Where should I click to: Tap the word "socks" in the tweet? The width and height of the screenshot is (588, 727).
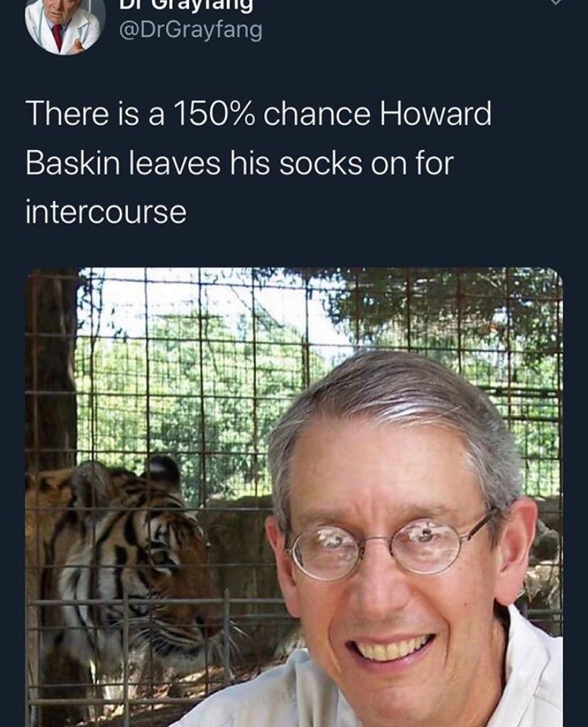pyautogui.click(x=321, y=163)
